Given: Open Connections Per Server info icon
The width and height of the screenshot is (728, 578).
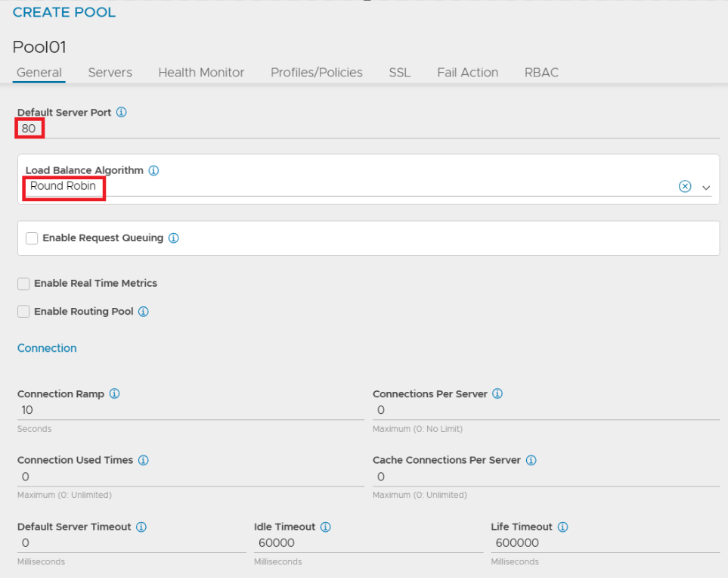Looking at the screenshot, I should (x=497, y=393).
